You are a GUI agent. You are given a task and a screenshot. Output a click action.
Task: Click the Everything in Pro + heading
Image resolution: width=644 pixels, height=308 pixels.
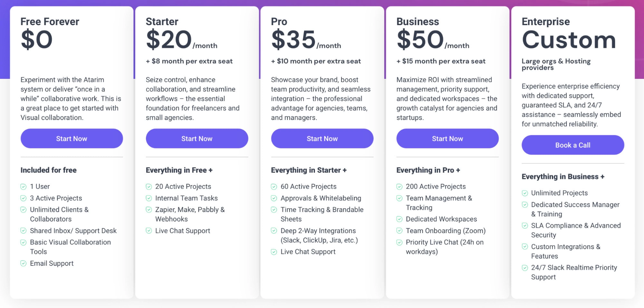tap(428, 170)
